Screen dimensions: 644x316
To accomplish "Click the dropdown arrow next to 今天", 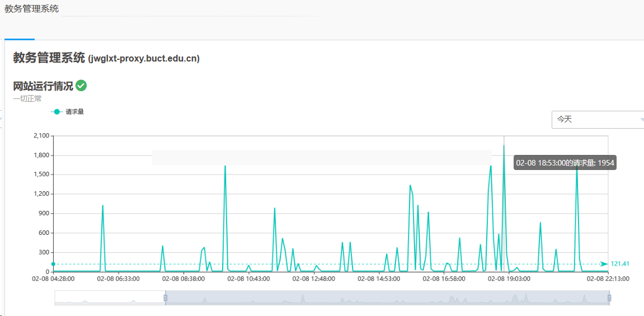I will (641, 119).
